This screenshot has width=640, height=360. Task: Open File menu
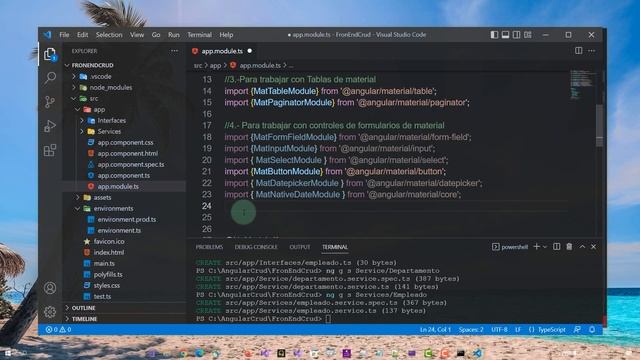[64, 35]
